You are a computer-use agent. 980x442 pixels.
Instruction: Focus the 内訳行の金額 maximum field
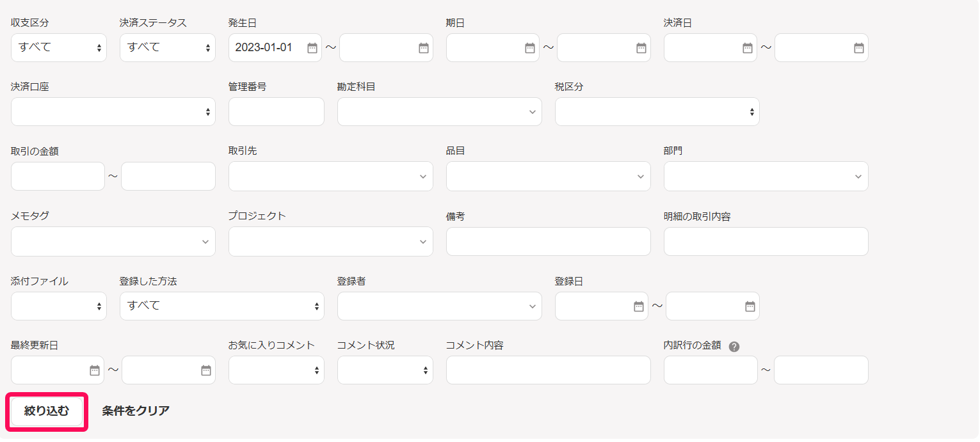point(821,370)
